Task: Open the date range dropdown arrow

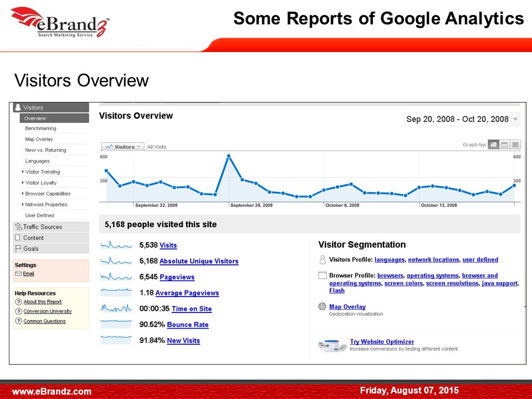Action: 515,119
